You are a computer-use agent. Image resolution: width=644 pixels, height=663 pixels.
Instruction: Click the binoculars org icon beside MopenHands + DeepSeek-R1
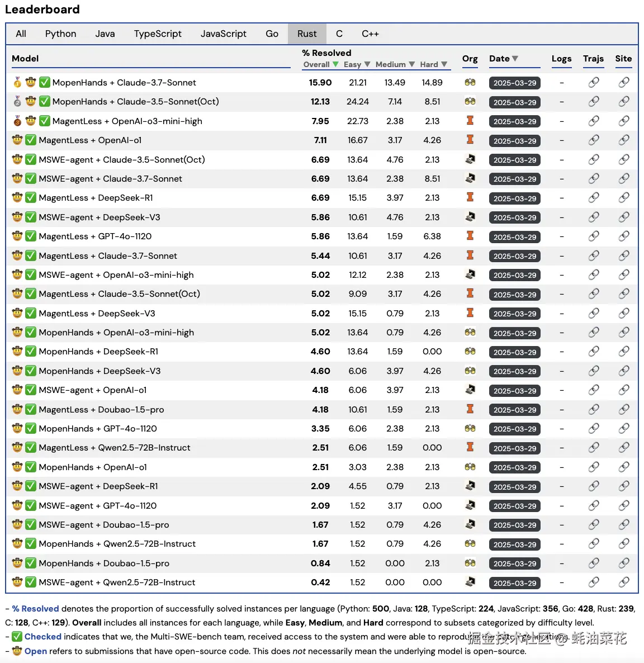[x=470, y=352]
